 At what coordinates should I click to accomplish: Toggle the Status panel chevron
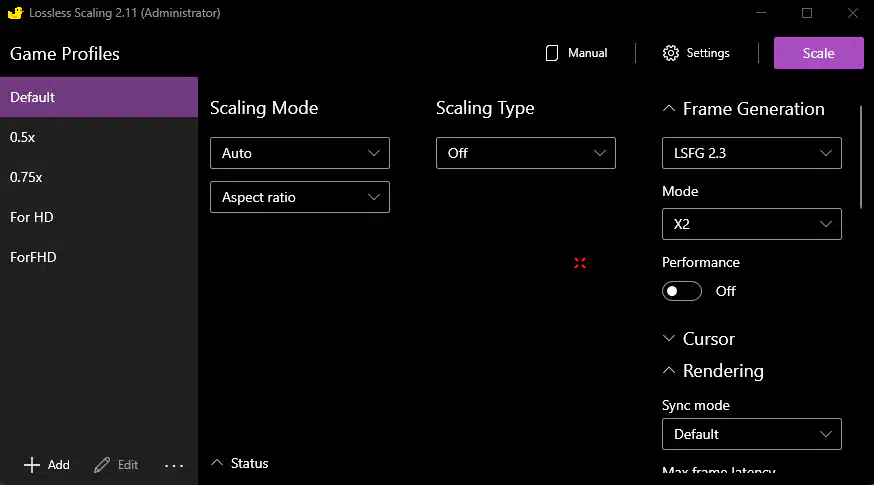pos(217,463)
